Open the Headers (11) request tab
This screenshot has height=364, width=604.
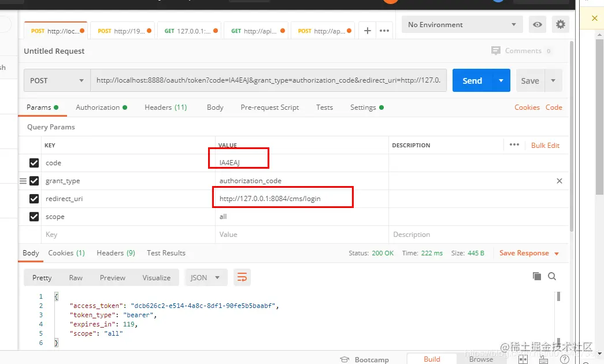166,107
